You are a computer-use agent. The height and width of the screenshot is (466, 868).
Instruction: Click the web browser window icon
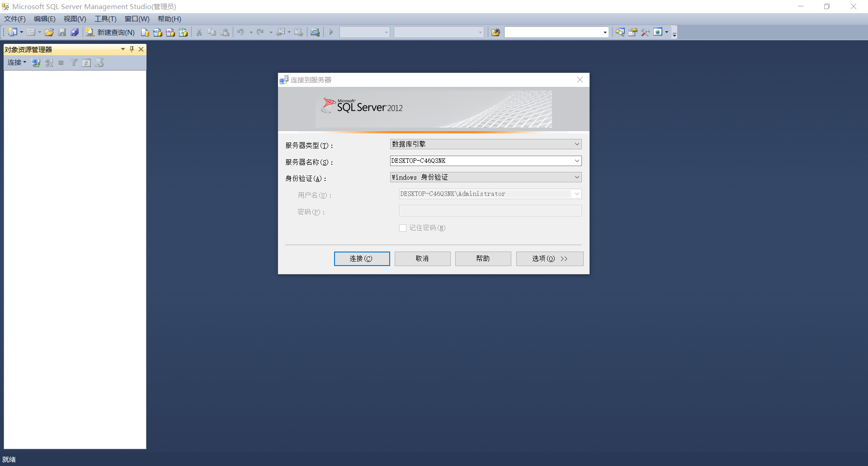point(658,32)
